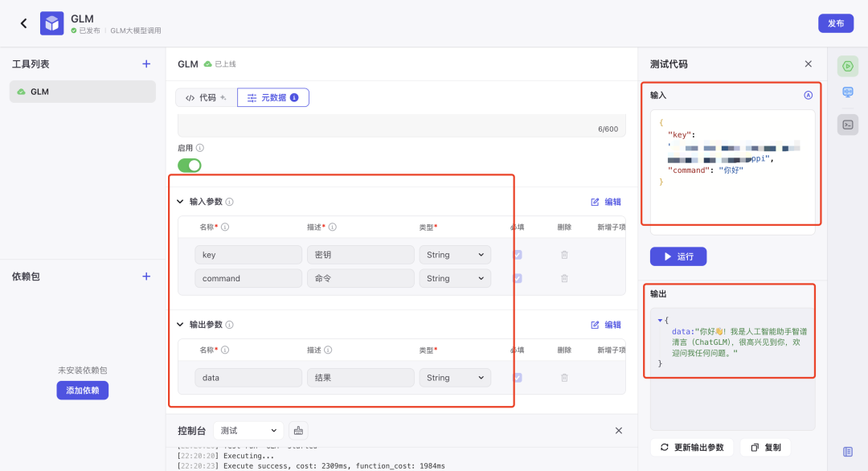Click the green cloud icon of GLM tool item
868x471 pixels.
point(21,92)
